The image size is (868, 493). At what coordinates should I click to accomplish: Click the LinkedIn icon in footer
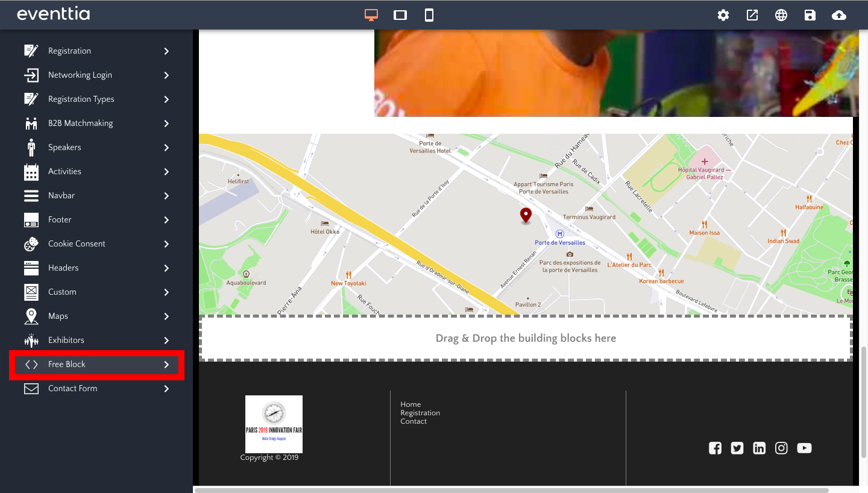pos(759,448)
